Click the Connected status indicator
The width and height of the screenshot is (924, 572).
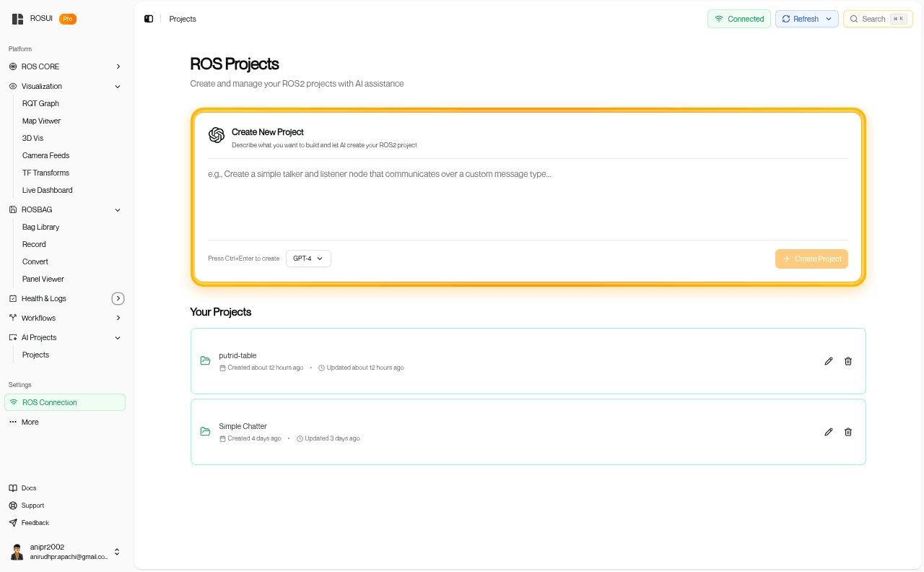coord(738,19)
